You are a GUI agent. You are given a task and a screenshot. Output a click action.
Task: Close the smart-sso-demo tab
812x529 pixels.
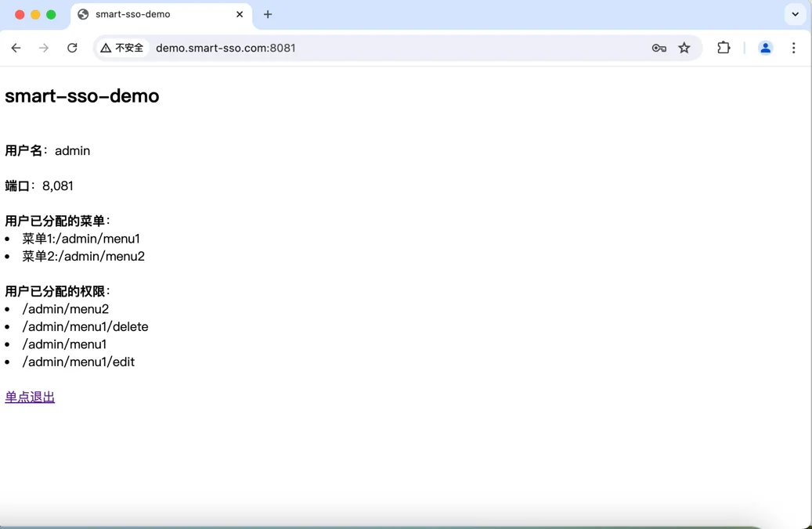point(240,15)
